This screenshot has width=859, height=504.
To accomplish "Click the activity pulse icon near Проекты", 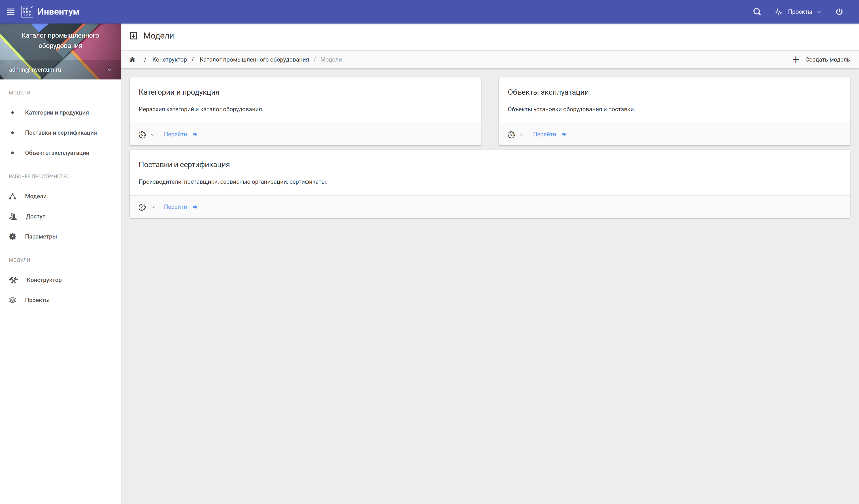I will [x=778, y=12].
